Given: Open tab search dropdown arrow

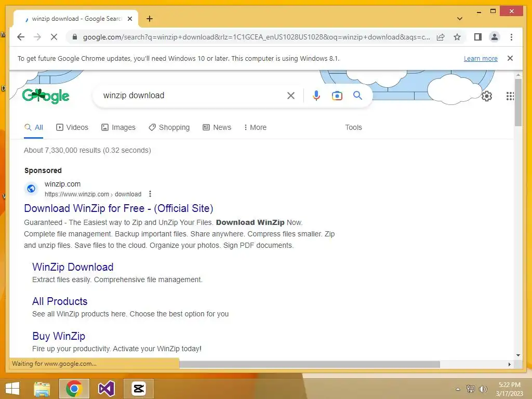Looking at the screenshot, I should 460,19.
